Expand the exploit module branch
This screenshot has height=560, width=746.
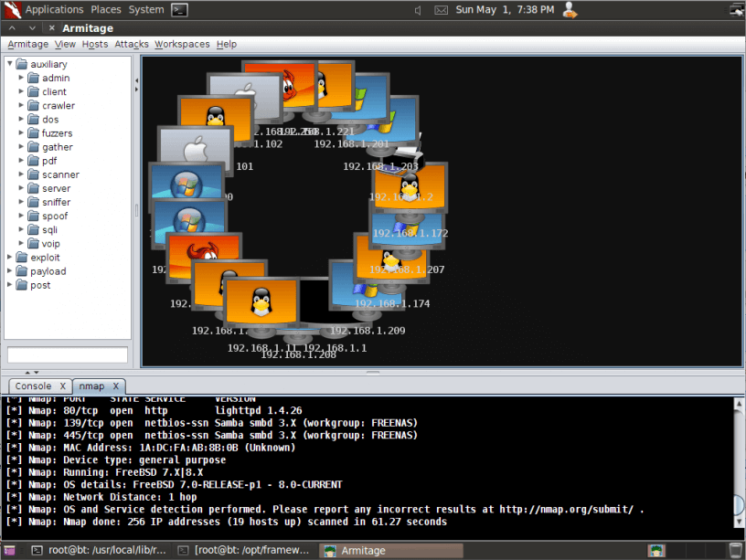pos(10,257)
